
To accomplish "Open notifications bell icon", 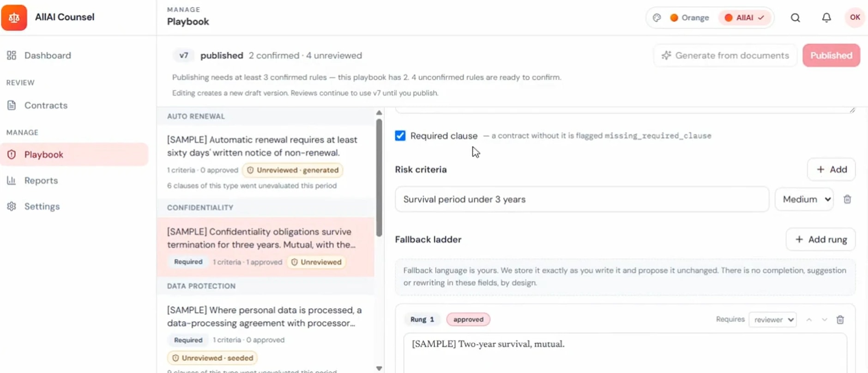I will click(826, 18).
